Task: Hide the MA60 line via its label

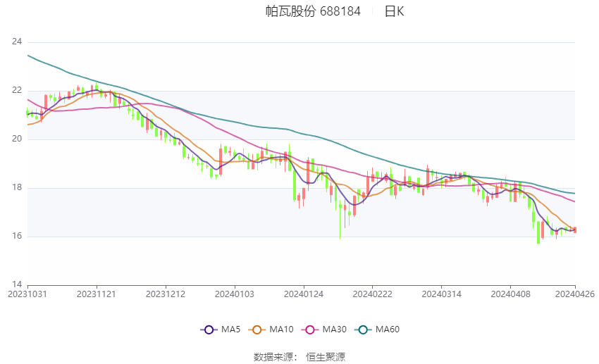Action: (x=388, y=330)
